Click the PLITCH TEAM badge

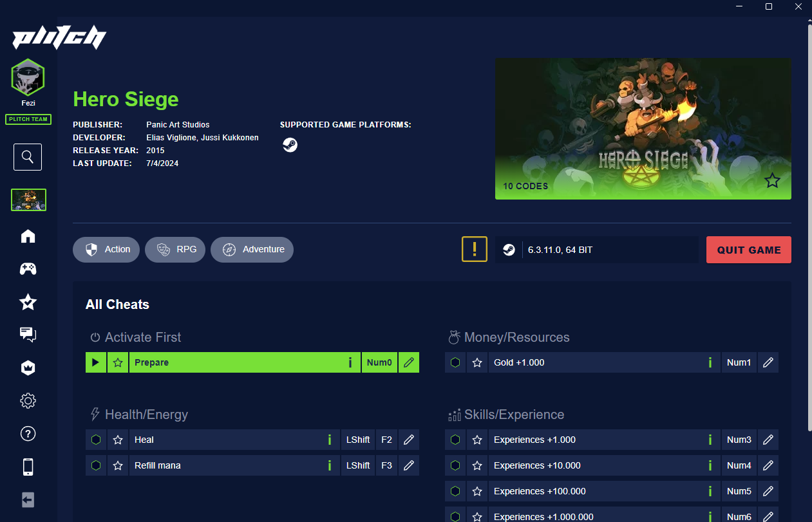point(28,119)
